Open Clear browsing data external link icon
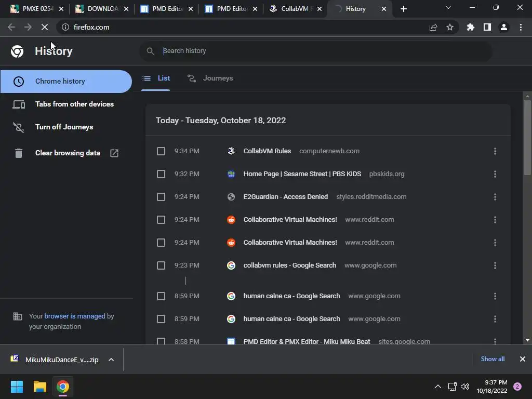This screenshot has height=399, width=532. point(114,153)
